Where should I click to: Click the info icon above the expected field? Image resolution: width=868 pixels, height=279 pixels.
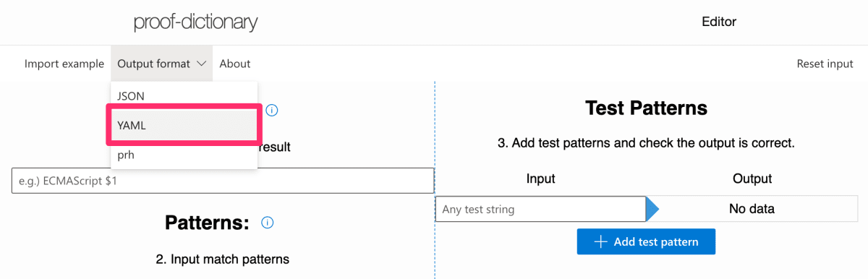tap(272, 111)
